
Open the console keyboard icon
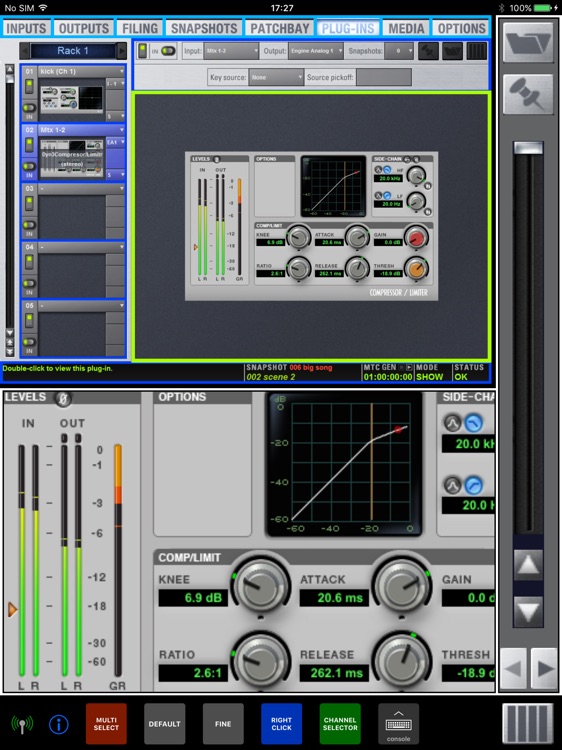click(x=398, y=724)
